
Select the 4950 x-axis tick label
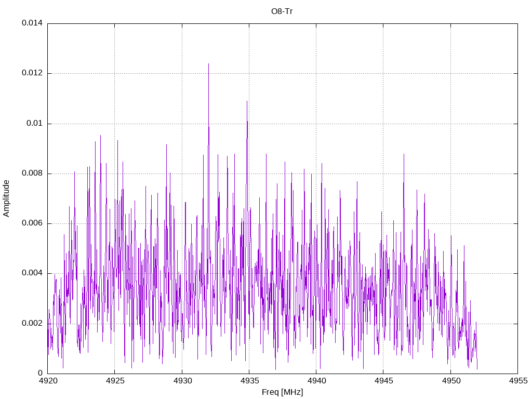451,381
